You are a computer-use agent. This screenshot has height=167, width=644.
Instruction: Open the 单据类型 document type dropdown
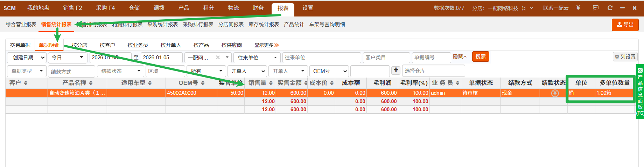[27, 71]
